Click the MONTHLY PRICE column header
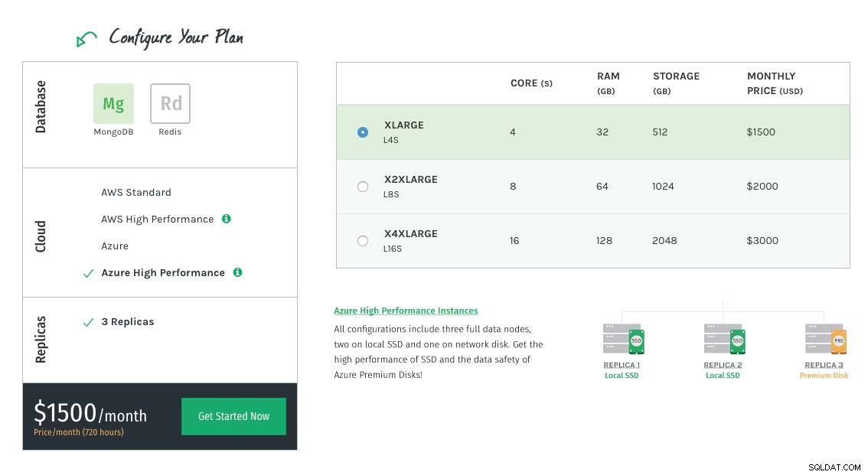 (x=775, y=83)
